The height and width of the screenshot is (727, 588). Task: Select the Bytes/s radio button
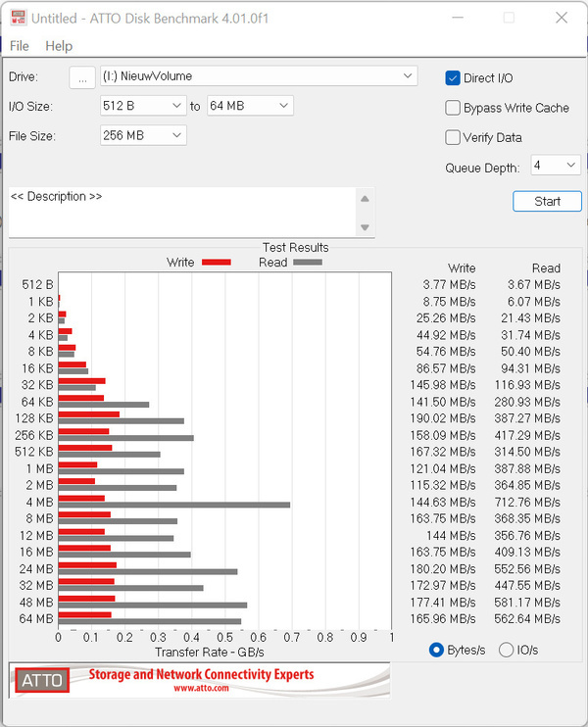[x=436, y=650]
